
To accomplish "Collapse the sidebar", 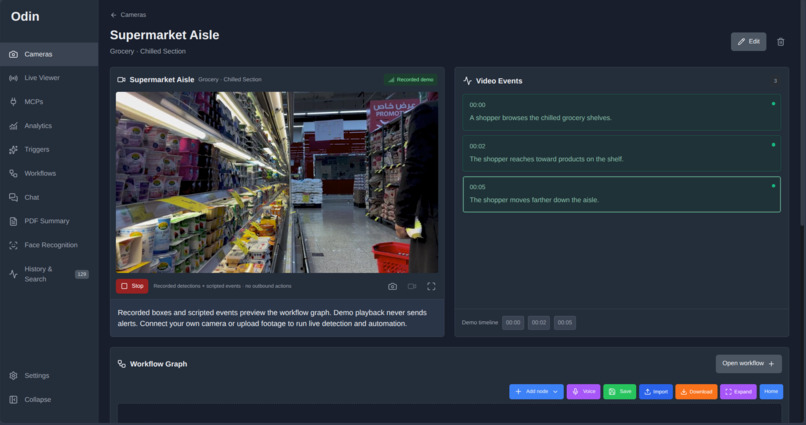I will point(49,399).
